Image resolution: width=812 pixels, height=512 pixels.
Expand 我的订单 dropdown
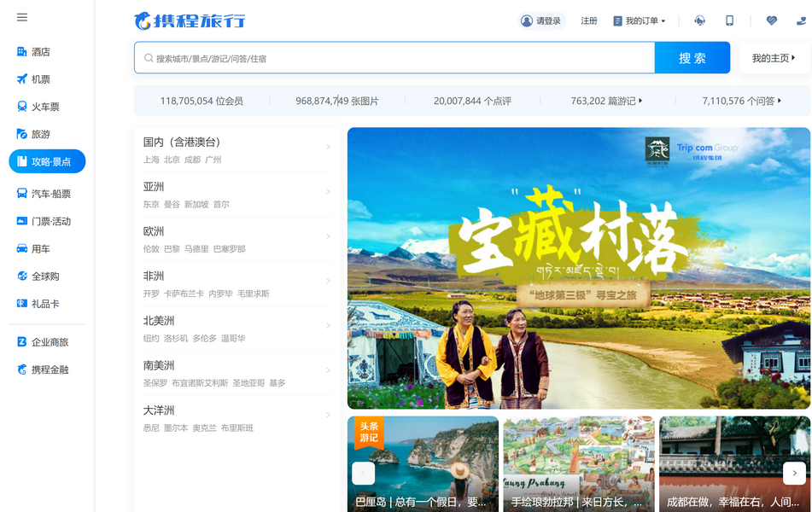click(640, 21)
